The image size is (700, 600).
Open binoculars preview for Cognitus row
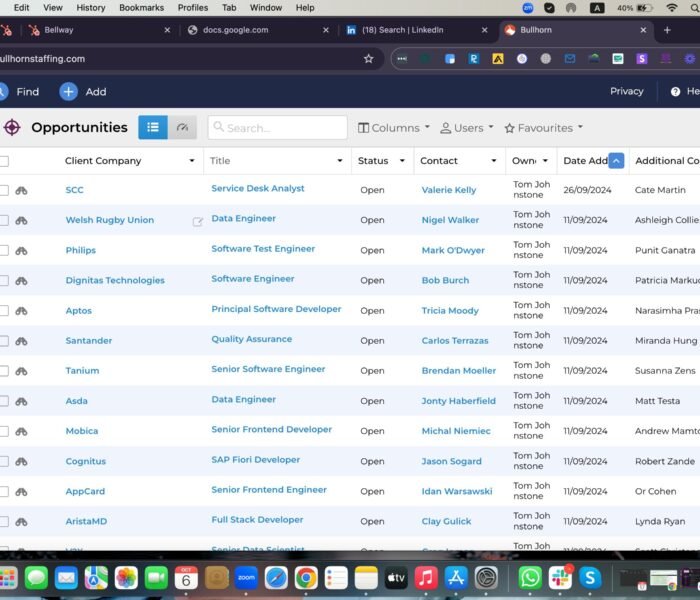coord(21,462)
